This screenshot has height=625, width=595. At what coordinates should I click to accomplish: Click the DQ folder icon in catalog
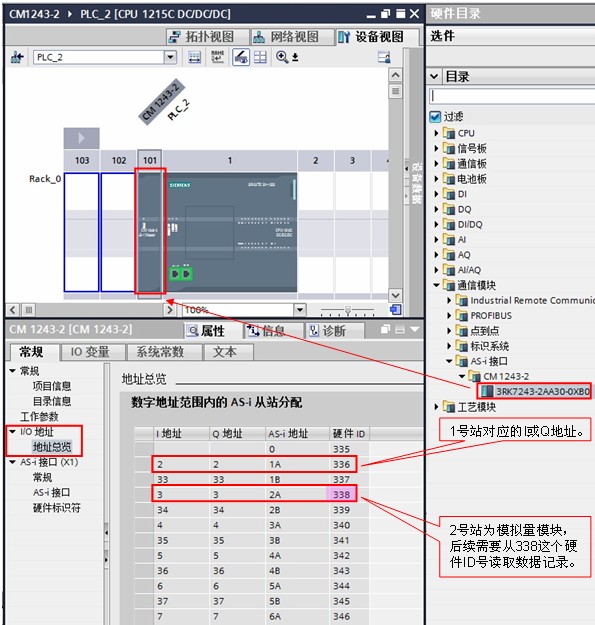pos(449,209)
